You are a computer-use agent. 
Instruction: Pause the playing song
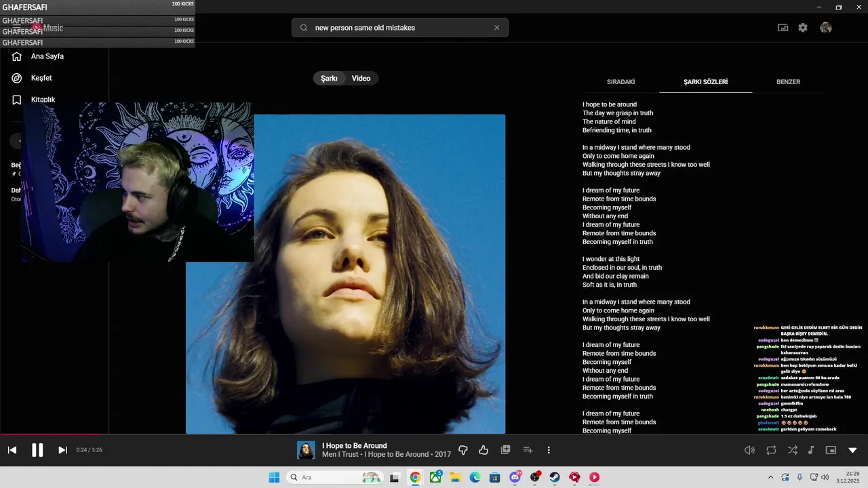tap(37, 450)
